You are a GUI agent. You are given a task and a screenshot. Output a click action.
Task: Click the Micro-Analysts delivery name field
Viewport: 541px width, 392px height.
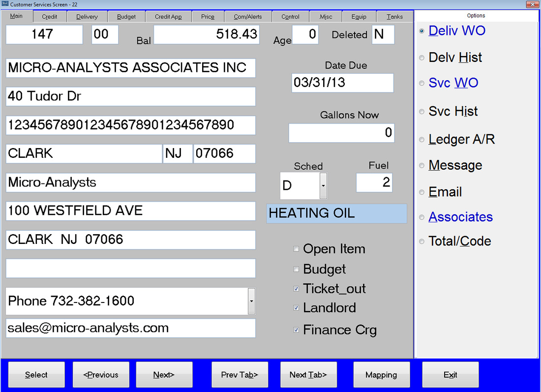click(x=130, y=182)
